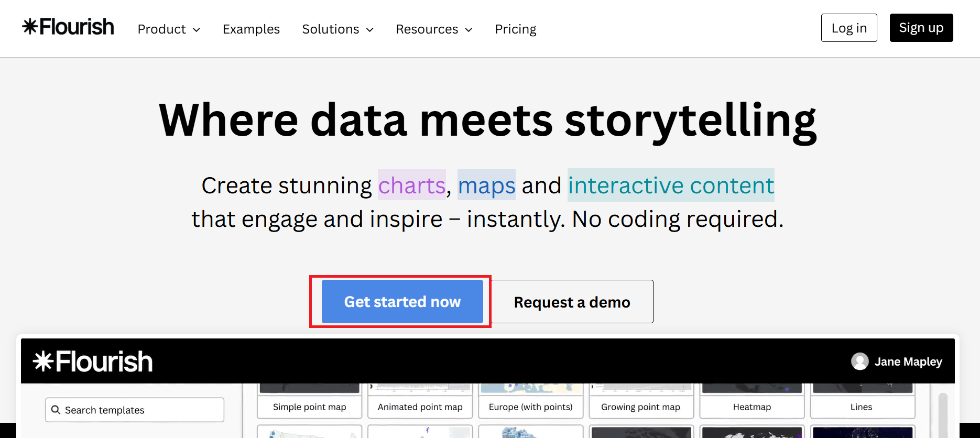
Task: Expand the Product dropdown menu
Action: point(169,29)
